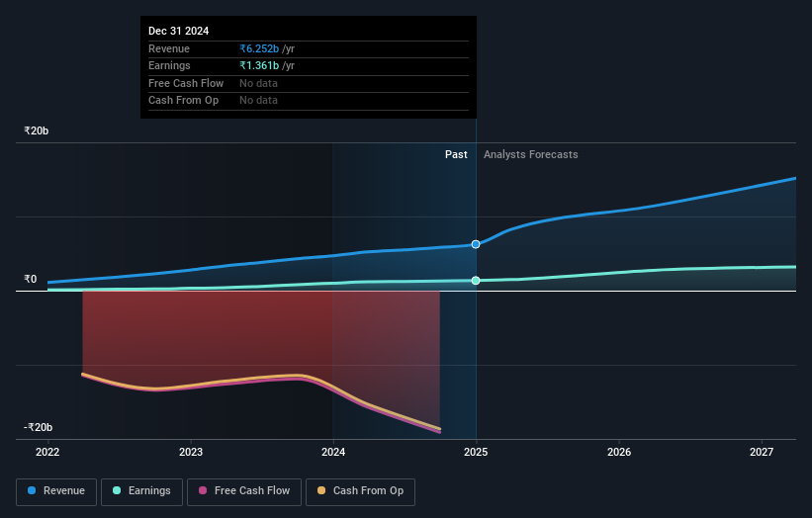Screen dimensions: 812x518
Task: Click the blue Revenue data point marker
Action: coord(476,244)
